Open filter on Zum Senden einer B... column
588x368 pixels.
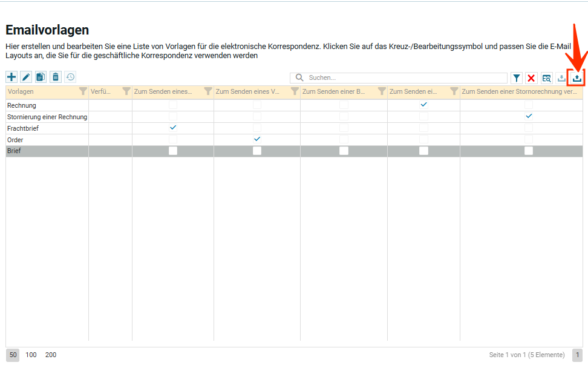point(382,91)
